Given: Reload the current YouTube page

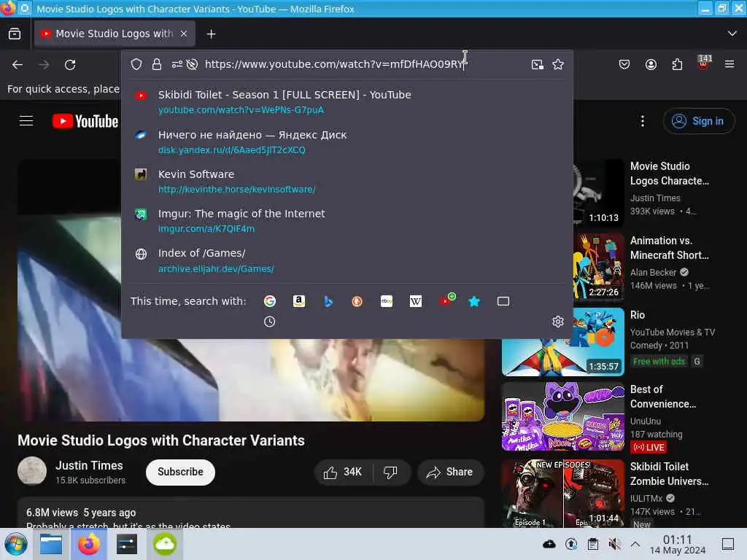Looking at the screenshot, I should tap(70, 64).
